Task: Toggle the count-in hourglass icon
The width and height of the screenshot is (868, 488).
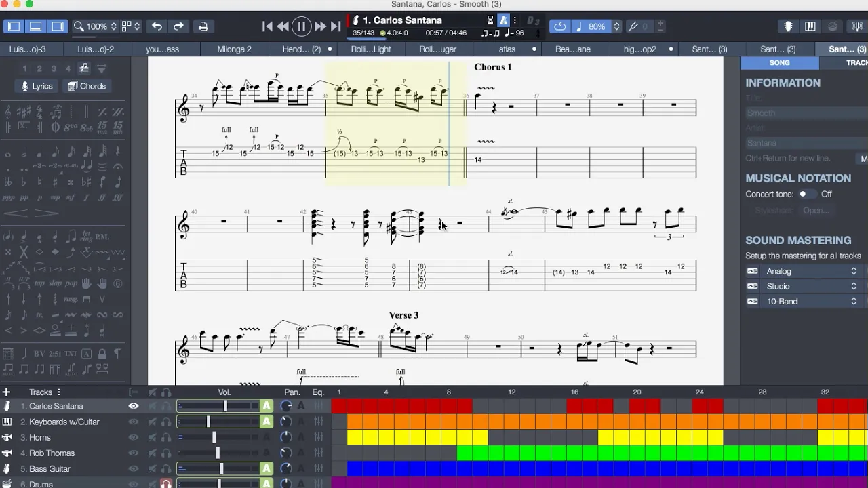Action: [490, 20]
